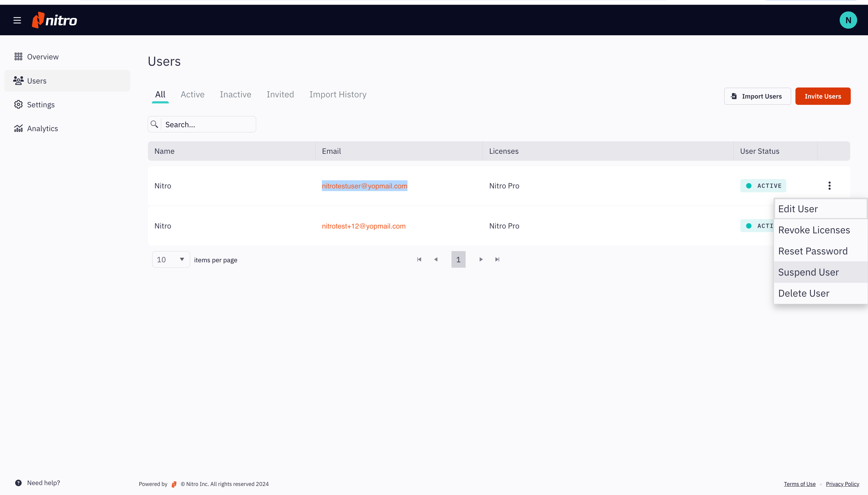The width and height of the screenshot is (868, 495).
Task: Go to the last page arrow
Action: (497, 259)
